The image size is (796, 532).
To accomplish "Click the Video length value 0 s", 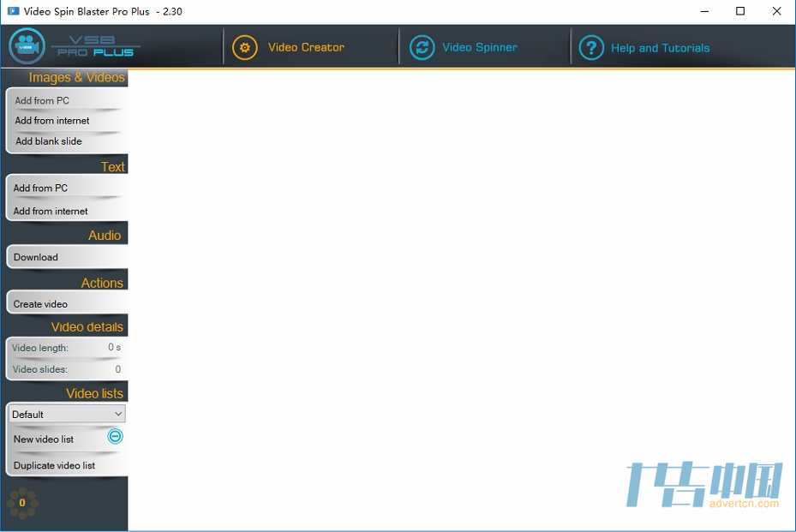I will pos(114,347).
